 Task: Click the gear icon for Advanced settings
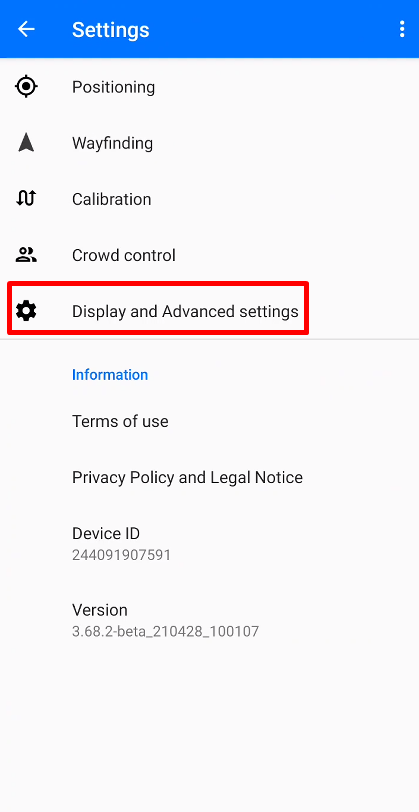pyautogui.click(x=26, y=311)
